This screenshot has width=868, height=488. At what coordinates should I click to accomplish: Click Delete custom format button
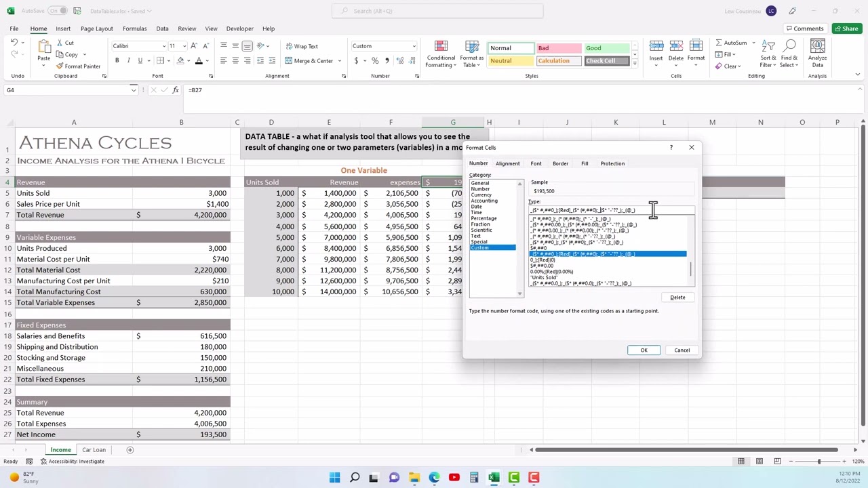pyautogui.click(x=677, y=298)
